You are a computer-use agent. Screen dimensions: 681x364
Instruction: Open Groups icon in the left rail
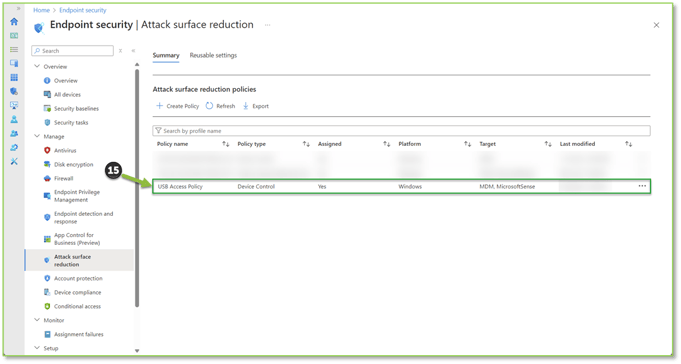point(14,133)
